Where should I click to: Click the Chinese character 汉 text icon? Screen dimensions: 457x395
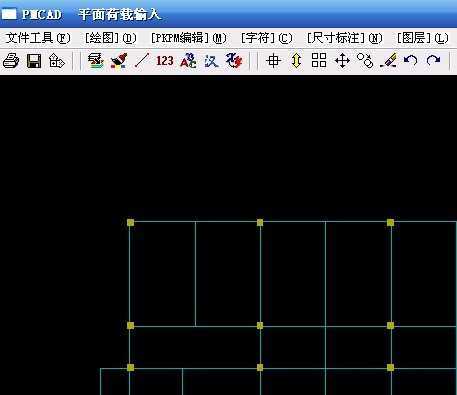click(x=211, y=61)
